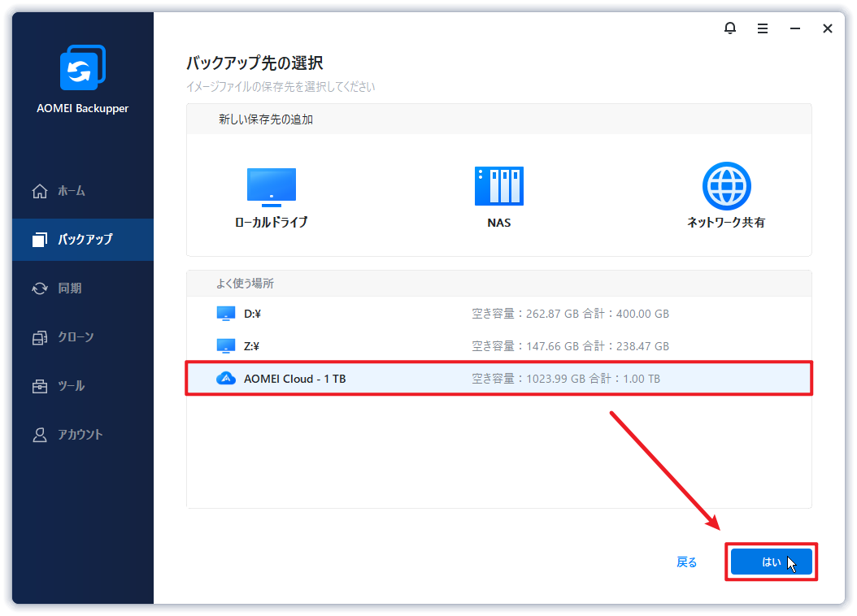The image size is (857, 616).
Task: Open the アカウント sidebar tab
Action: point(83,435)
